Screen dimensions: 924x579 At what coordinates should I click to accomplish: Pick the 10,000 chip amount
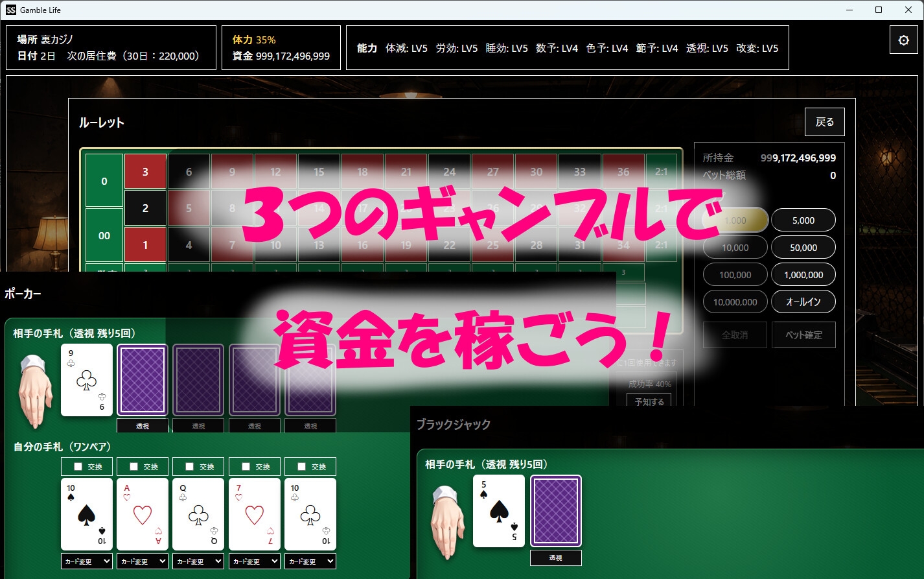(735, 248)
